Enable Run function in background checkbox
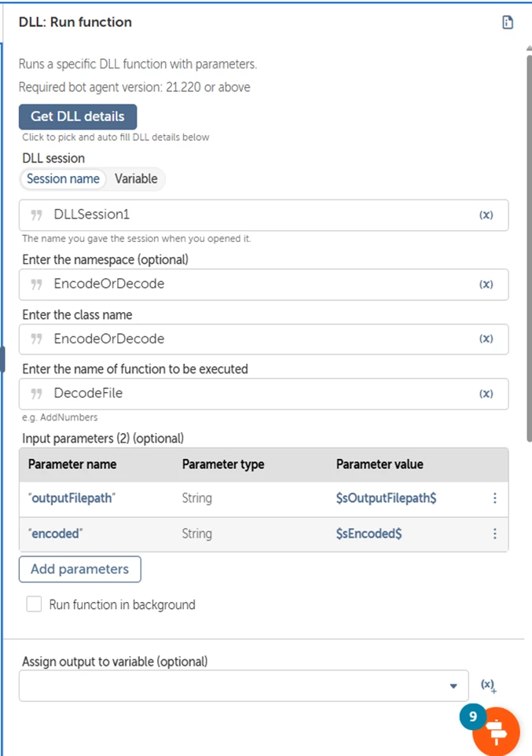Image resolution: width=532 pixels, height=756 pixels. coord(34,604)
